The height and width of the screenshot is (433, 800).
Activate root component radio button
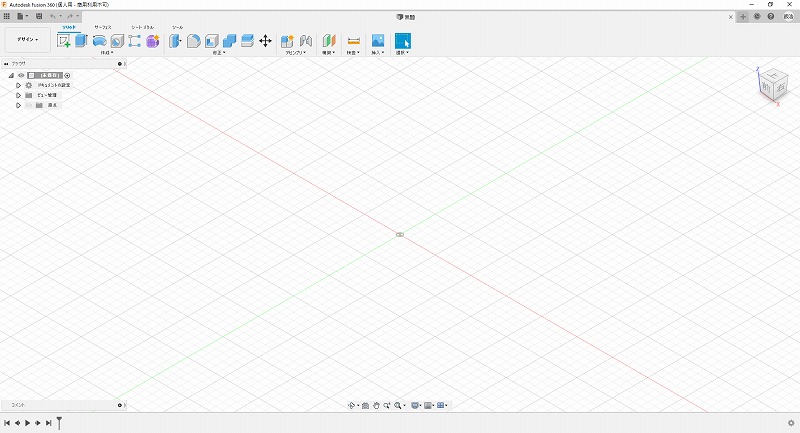pos(67,75)
